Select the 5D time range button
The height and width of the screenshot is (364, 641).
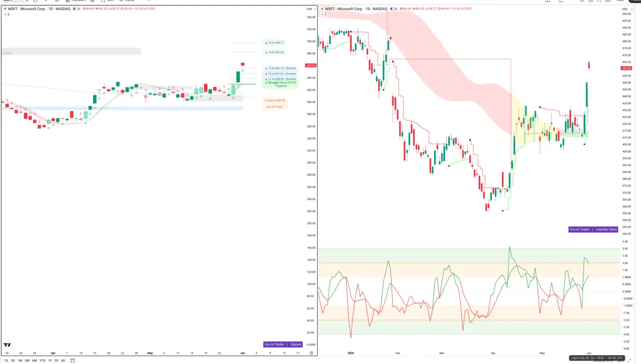click(13, 360)
